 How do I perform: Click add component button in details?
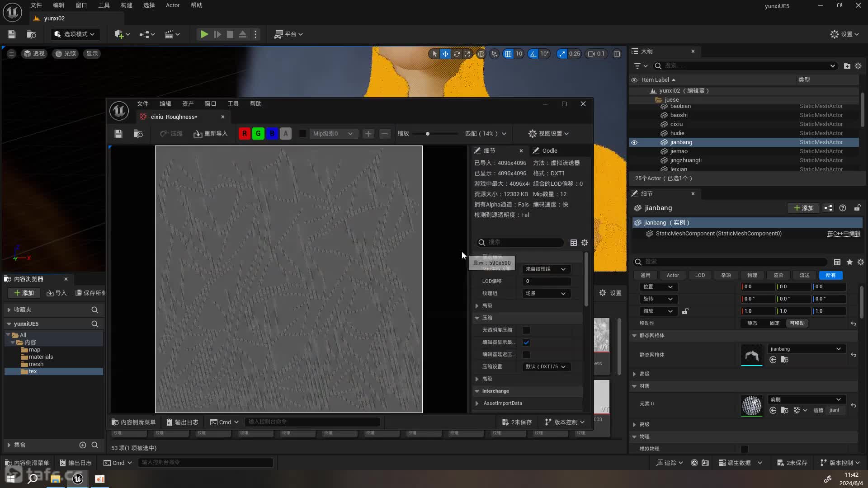coord(803,208)
